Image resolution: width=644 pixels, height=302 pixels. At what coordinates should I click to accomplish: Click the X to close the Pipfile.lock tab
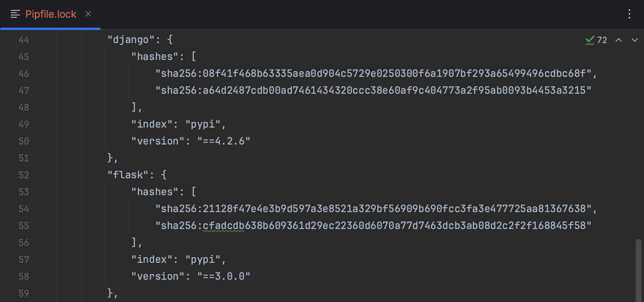pyautogui.click(x=88, y=14)
